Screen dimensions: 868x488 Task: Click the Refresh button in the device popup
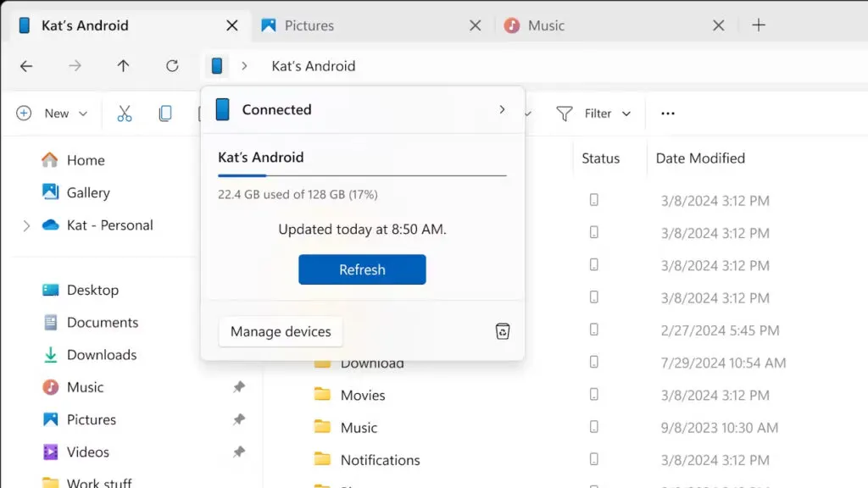[x=362, y=269]
